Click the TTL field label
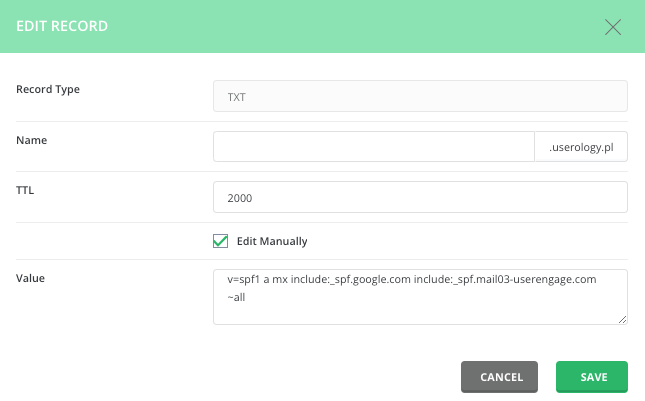Image resolution: width=645 pixels, height=401 pixels. pos(27,187)
